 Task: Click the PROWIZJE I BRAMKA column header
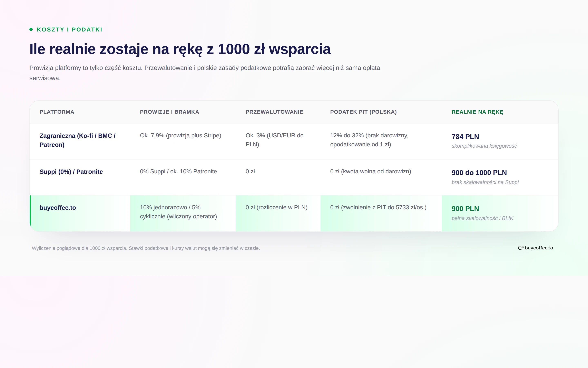[x=170, y=112]
